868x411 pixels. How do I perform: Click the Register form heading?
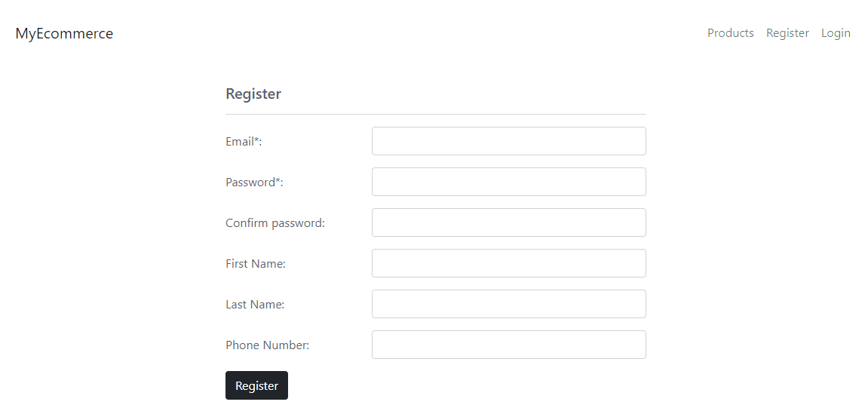(253, 94)
